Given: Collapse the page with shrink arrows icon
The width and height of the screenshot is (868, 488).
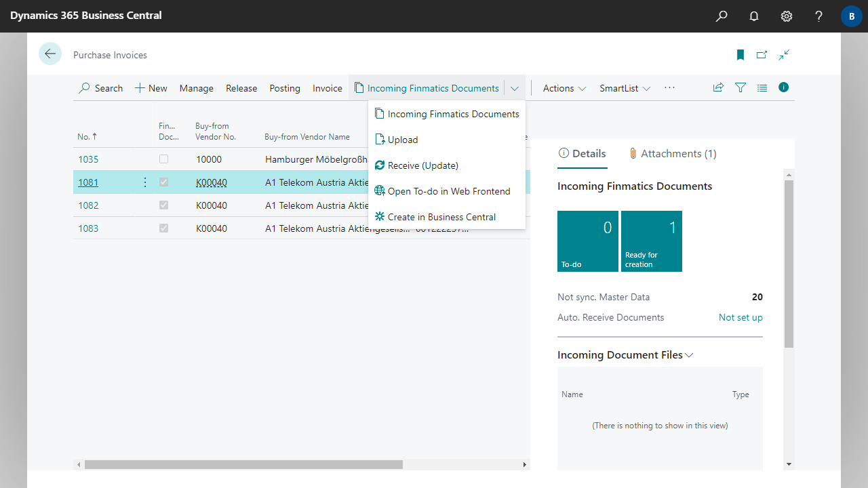Looking at the screenshot, I should 784,55.
